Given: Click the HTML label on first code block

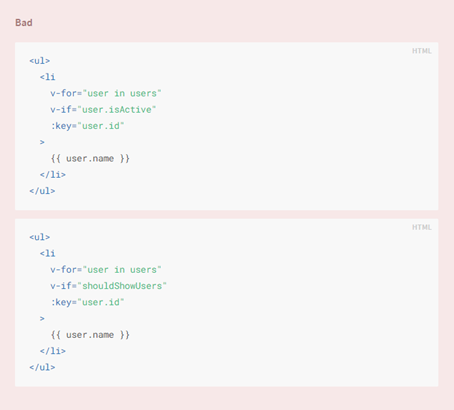Looking at the screenshot, I should click(422, 51).
